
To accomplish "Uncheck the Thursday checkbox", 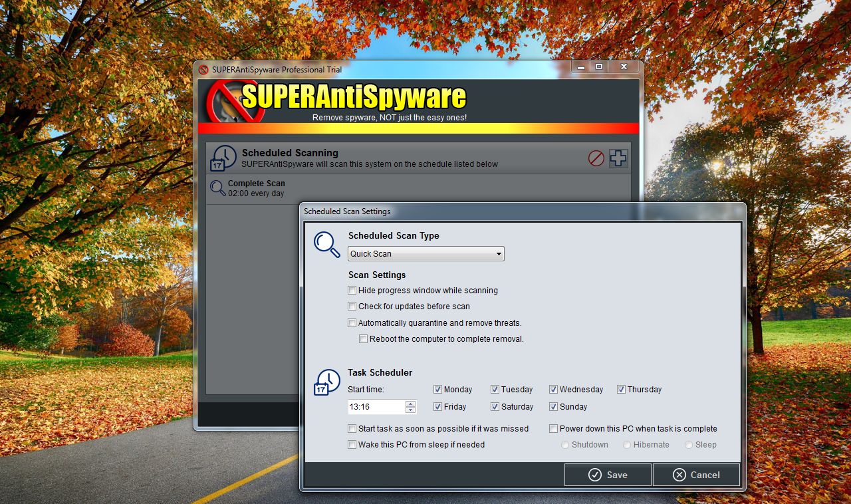I will [621, 390].
